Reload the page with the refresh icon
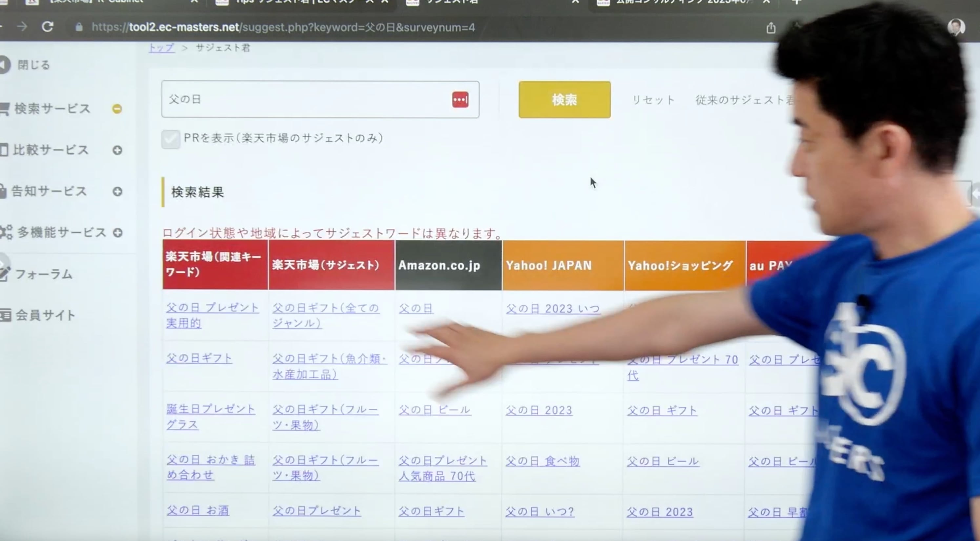 tap(48, 27)
